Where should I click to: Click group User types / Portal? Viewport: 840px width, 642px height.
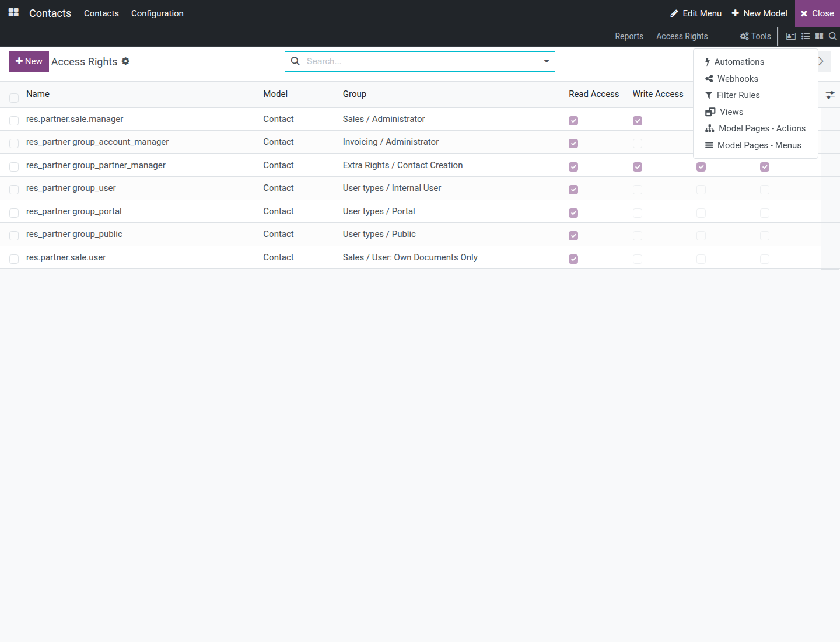[379, 211]
